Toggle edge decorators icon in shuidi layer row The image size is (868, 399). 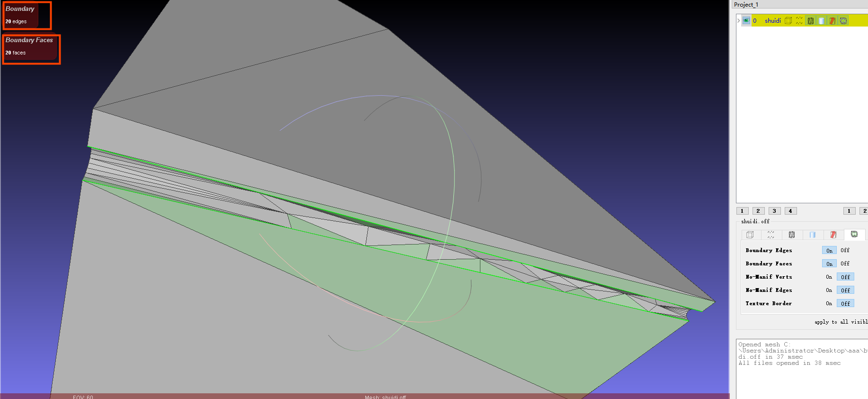(x=843, y=20)
